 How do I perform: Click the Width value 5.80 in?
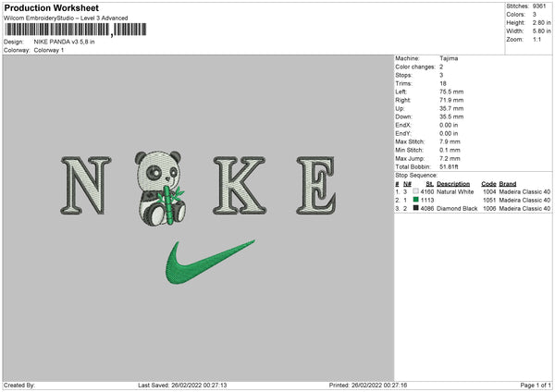click(x=541, y=31)
